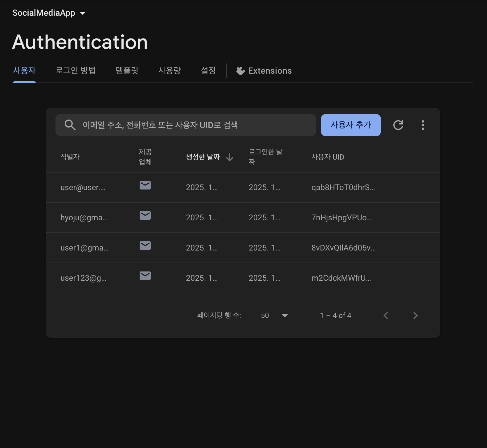The height and width of the screenshot is (448, 487).
Task: Select the 사용자 tab
Action: coord(24,71)
